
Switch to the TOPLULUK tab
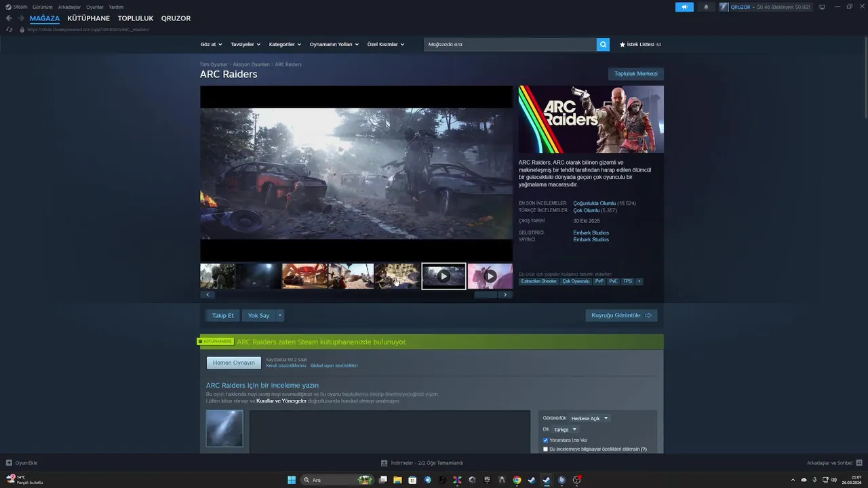(x=136, y=18)
